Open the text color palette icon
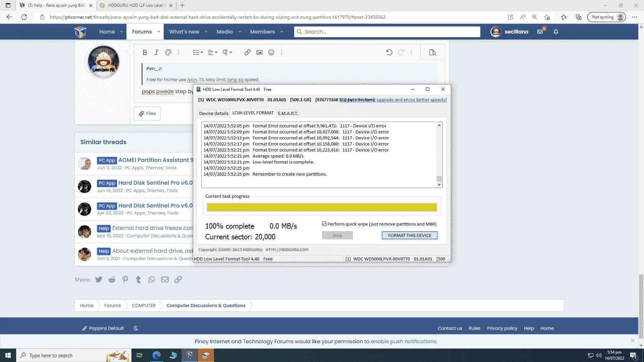This screenshot has width=644, height=362. point(168,52)
